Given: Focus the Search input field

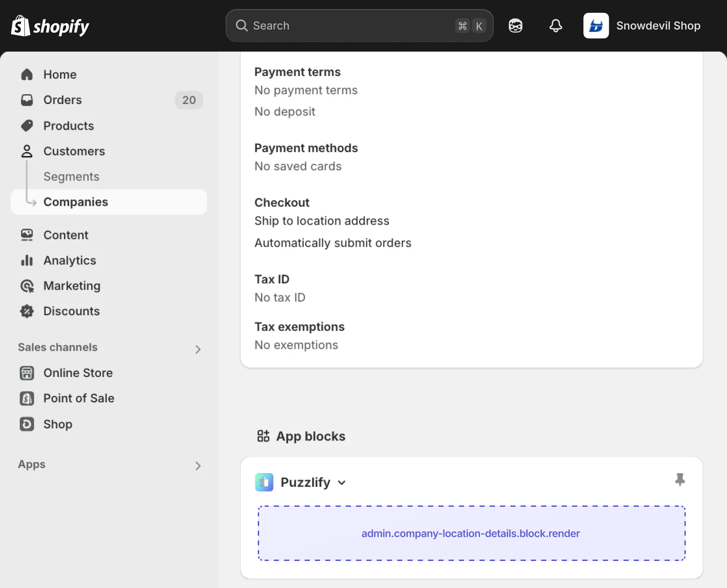Looking at the screenshot, I should [359, 26].
